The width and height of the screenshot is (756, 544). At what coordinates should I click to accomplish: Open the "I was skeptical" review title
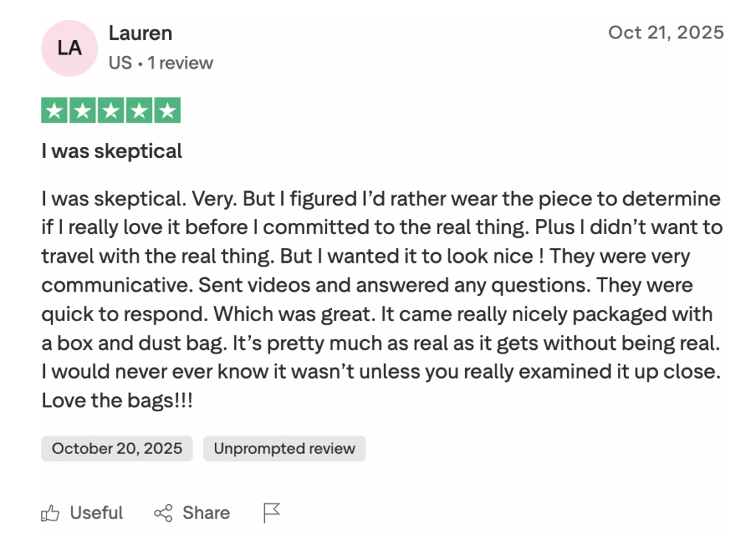click(x=111, y=151)
